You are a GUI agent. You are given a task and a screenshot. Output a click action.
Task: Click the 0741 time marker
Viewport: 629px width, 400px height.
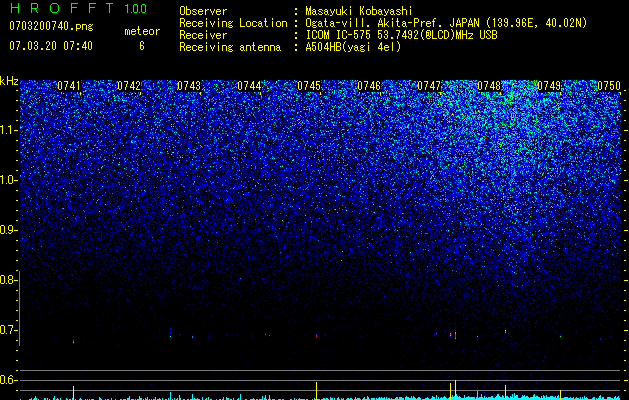click(69, 86)
